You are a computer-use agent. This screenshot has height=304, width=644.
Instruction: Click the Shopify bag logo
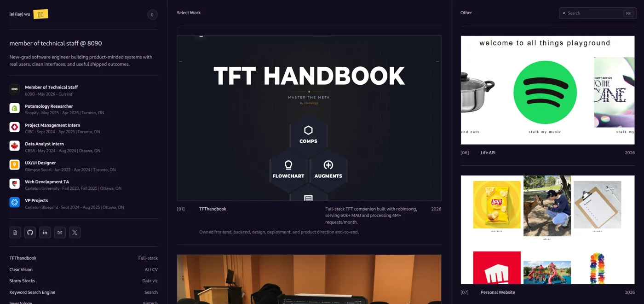click(15, 108)
